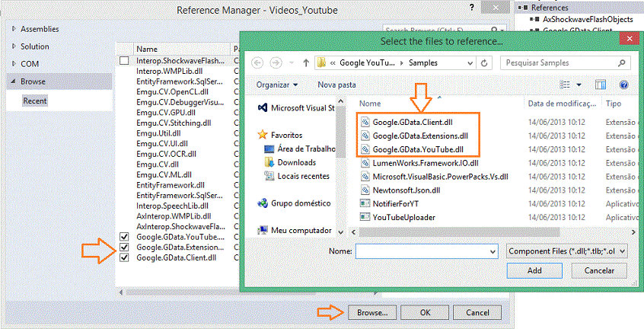
Task: Open the view options icon
Action: 565,85
